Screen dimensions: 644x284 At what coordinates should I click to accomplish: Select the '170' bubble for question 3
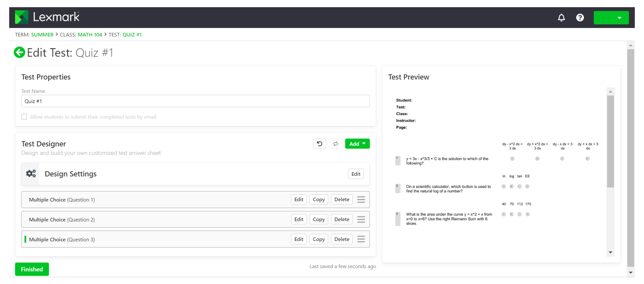click(x=528, y=214)
